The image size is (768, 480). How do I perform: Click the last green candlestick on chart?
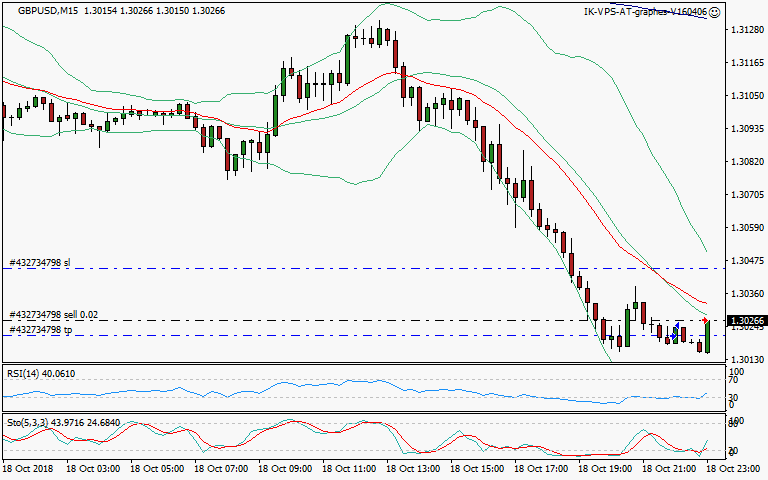(707, 337)
